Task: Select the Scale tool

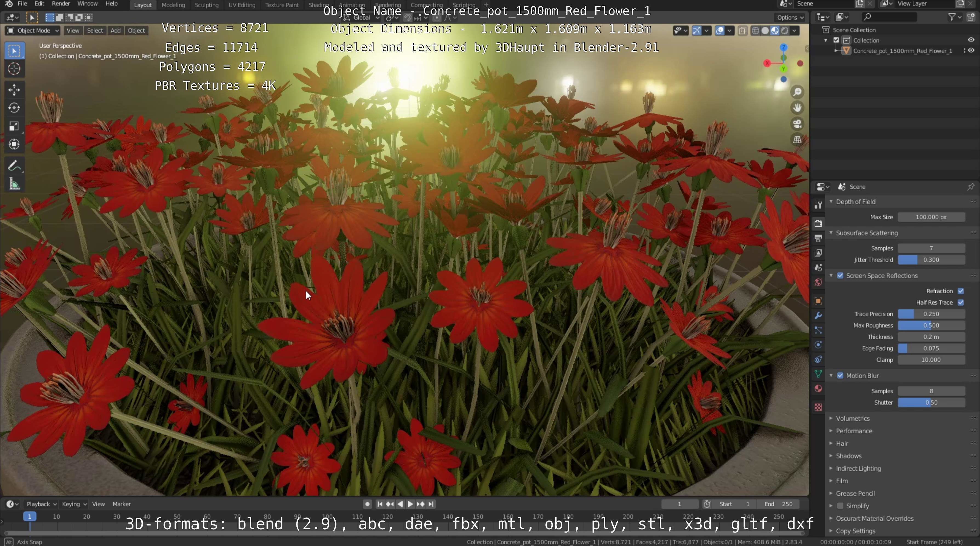Action: click(x=14, y=126)
